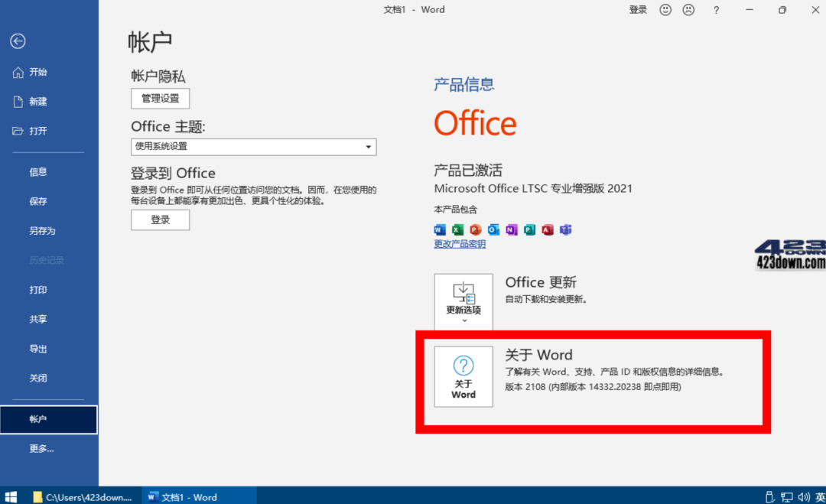Click the frowning face feedback icon
Image resolution: width=826 pixels, height=504 pixels.
(x=688, y=10)
